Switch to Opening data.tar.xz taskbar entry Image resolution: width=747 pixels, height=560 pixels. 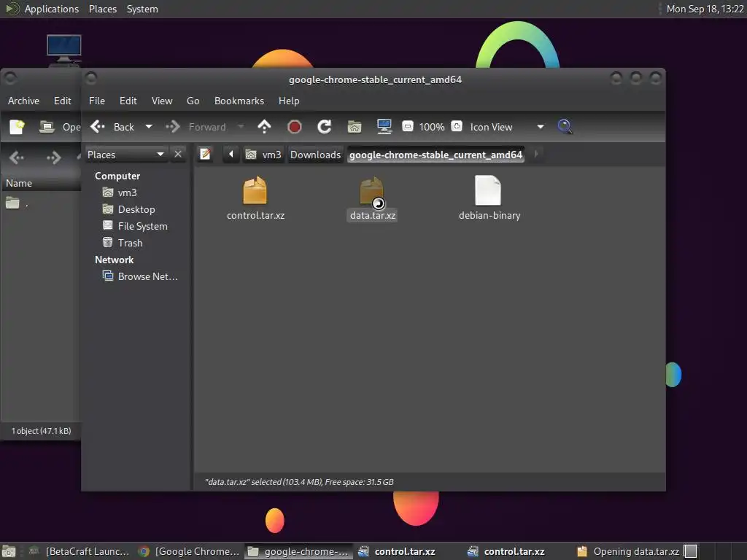[629, 551]
